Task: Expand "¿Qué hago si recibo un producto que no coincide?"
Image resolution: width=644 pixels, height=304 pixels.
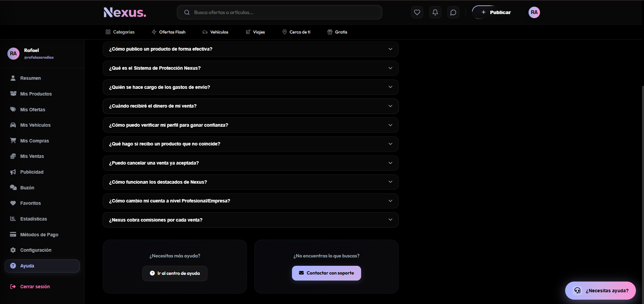Action: pos(250,144)
